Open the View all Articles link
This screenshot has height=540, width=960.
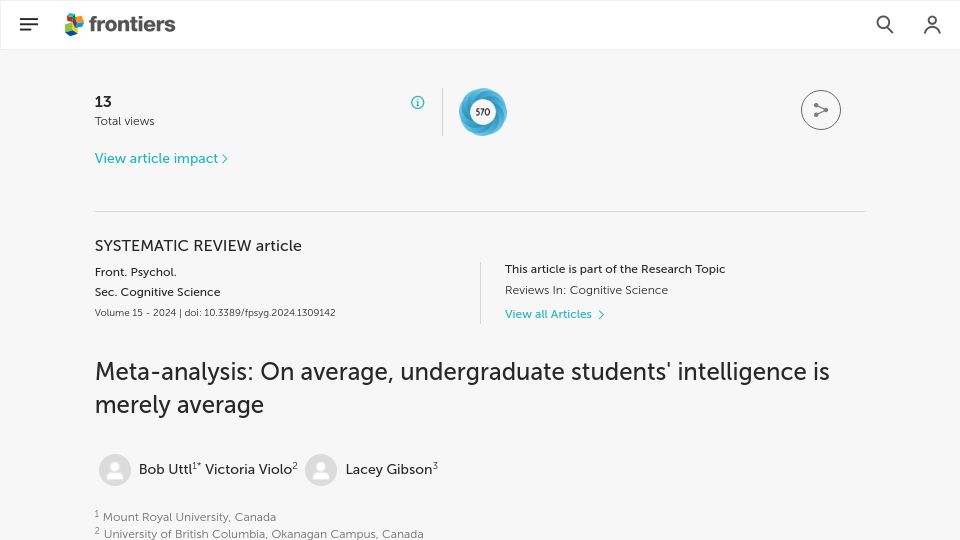coord(555,314)
